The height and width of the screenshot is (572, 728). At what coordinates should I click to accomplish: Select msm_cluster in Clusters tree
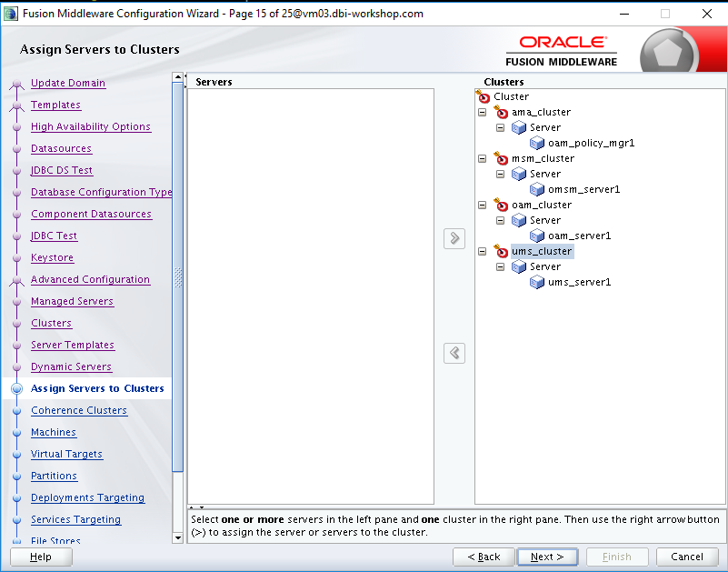point(543,159)
